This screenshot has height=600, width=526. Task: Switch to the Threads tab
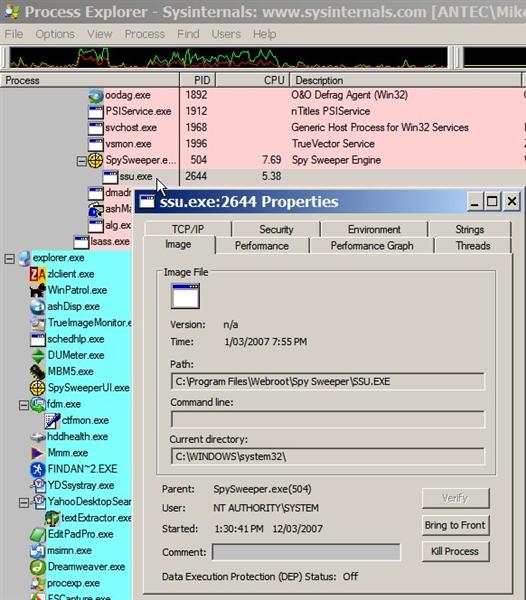pos(473,246)
